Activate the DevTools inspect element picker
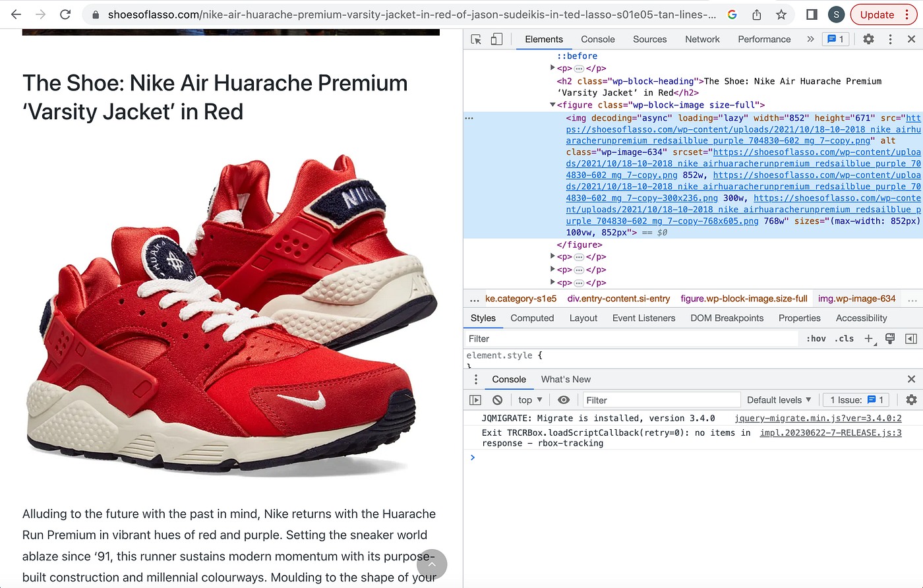Viewport: 923px width, 588px height. [476, 40]
